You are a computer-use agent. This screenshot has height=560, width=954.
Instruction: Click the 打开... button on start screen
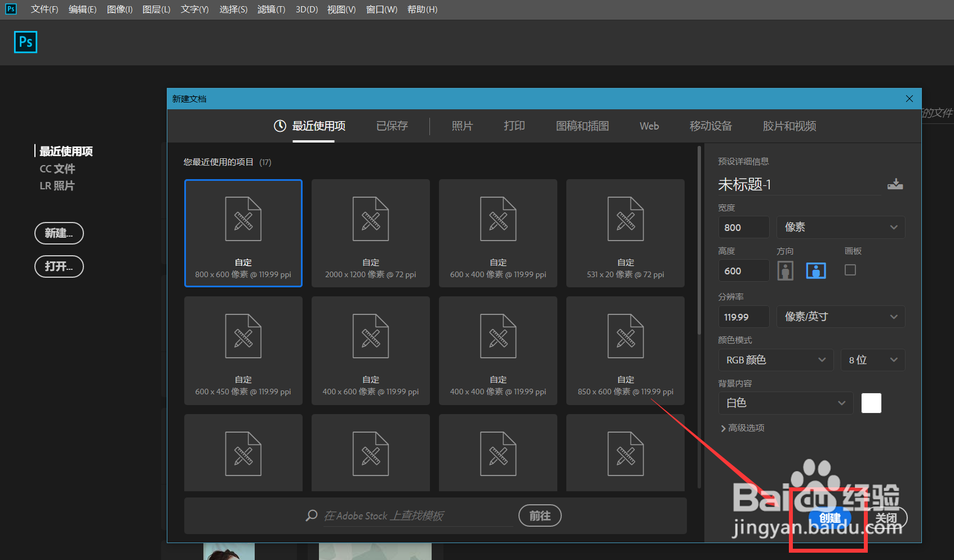(59, 266)
